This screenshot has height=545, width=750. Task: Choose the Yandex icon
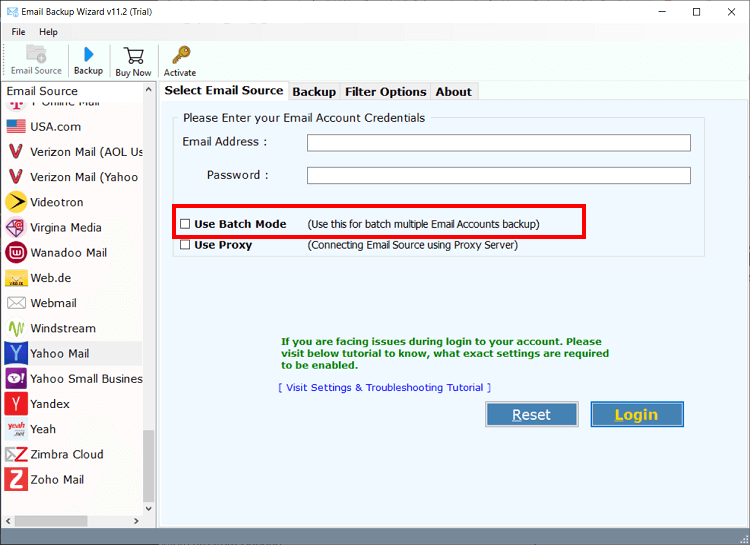click(x=16, y=403)
